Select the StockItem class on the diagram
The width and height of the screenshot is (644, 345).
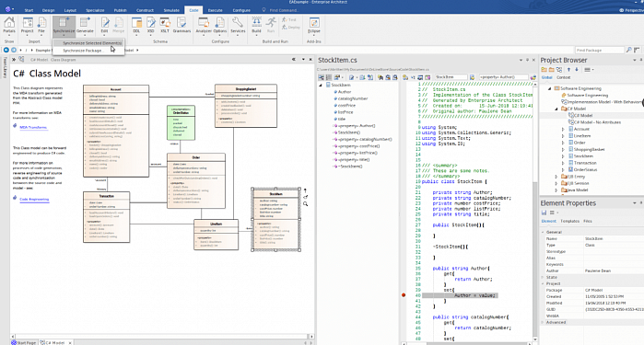point(275,220)
